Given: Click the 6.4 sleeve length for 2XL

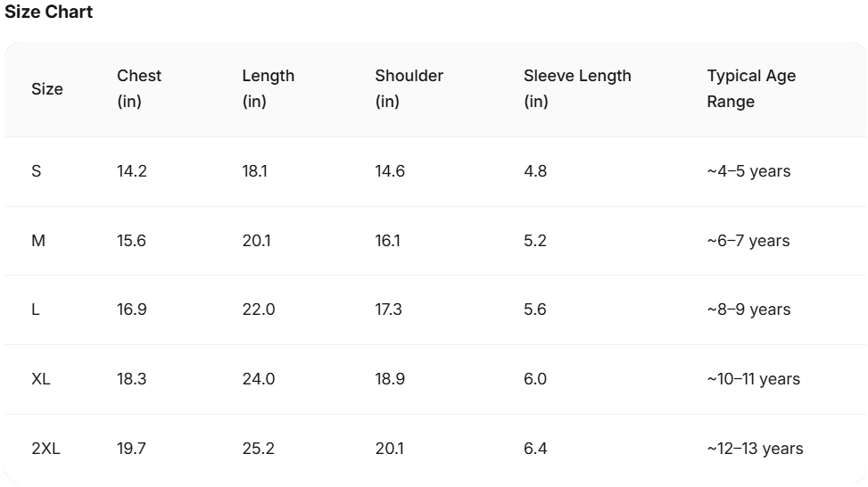Looking at the screenshot, I should click(x=535, y=449).
